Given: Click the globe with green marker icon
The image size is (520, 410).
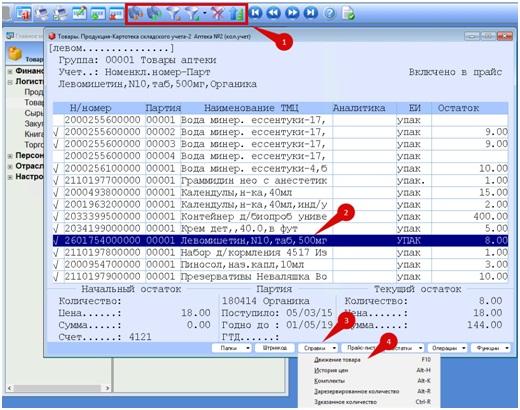Looking at the screenshot, I should coord(155,14).
